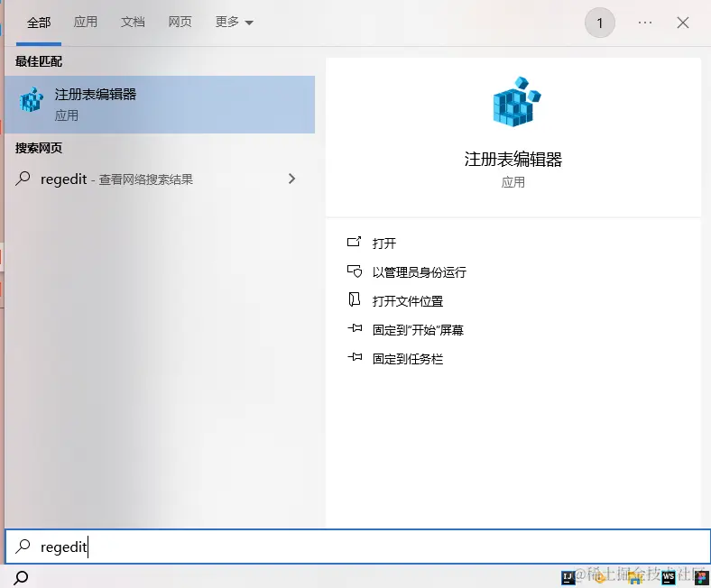The height and width of the screenshot is (588, 711).
Task: Choose 以管理员身份运行
Action: click(x=419, y=272)
